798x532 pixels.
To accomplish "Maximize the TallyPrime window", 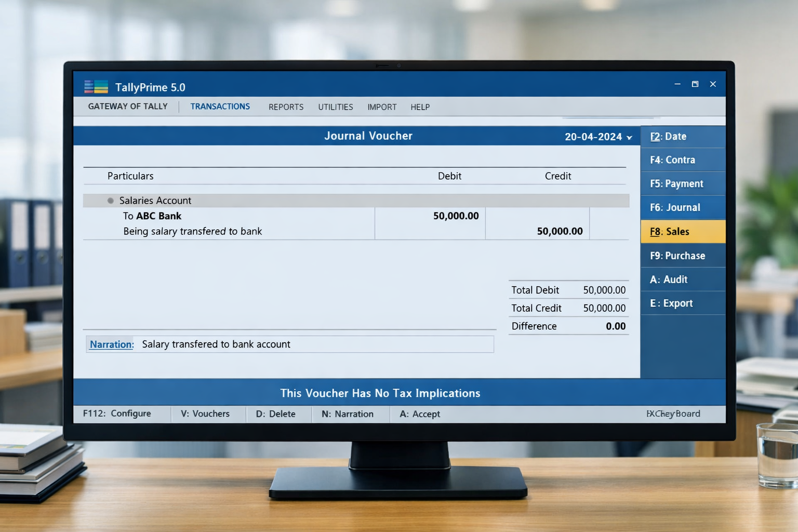I will (695, 84).
